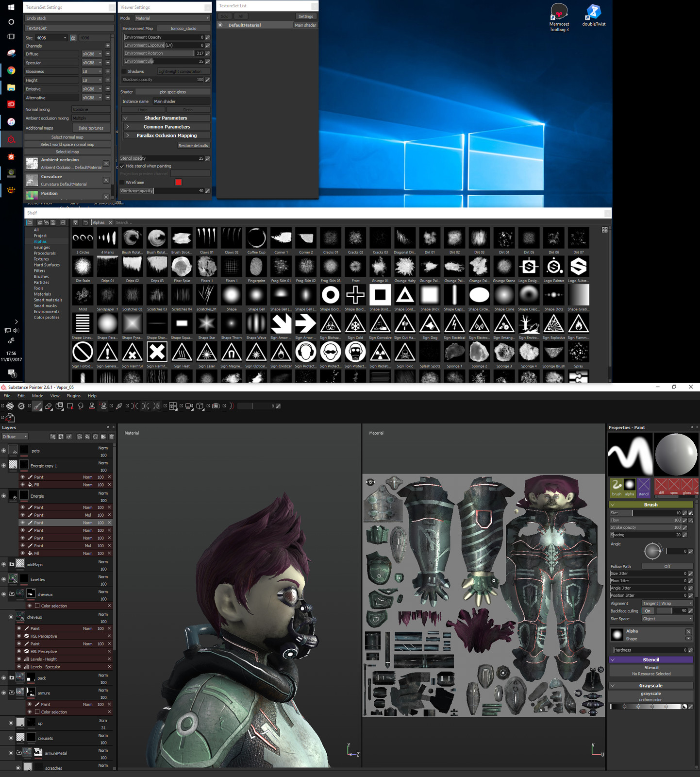Open the Edit menu
This screenshot has height=777, width=700.
pos(21,396)
